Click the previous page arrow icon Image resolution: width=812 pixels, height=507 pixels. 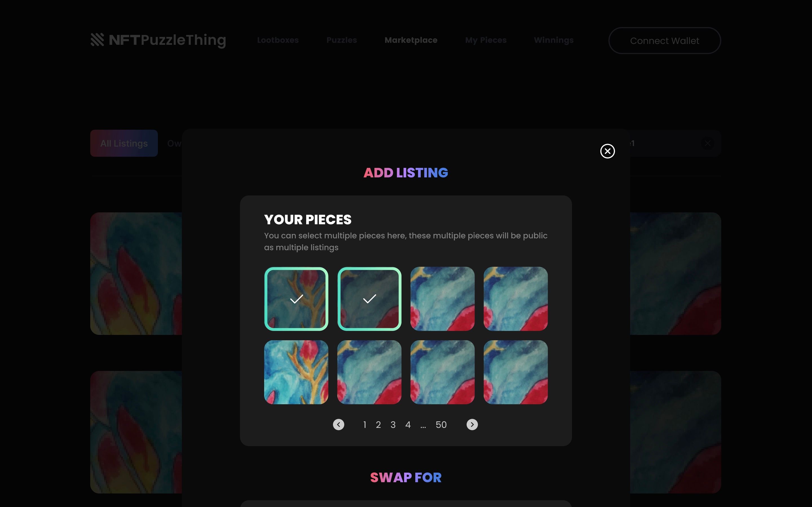point(339,424)
